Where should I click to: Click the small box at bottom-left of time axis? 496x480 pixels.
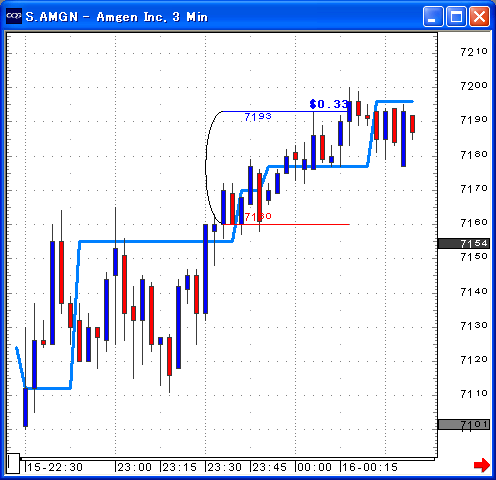(13, 463)
